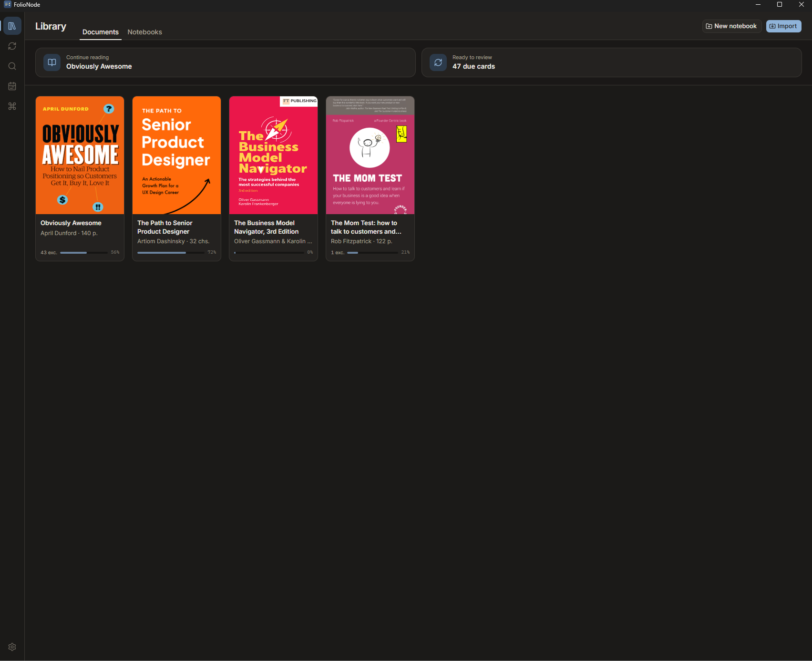The width and height of the screenshot is (812, 661).
Task: Click The Mom Test progress bar
Action: pyautogui.click(x=372, y=252)
